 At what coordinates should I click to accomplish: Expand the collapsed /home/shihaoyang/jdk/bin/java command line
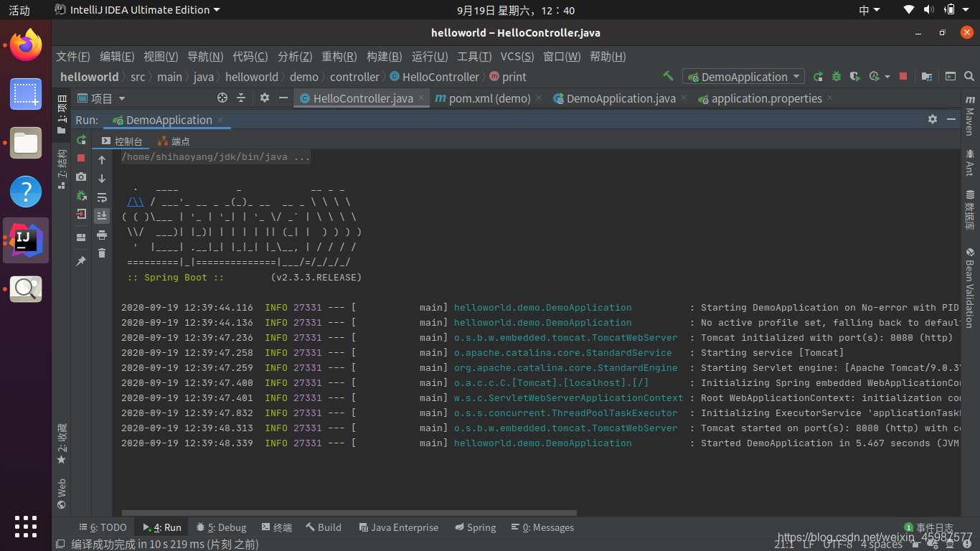click(216, 156)
